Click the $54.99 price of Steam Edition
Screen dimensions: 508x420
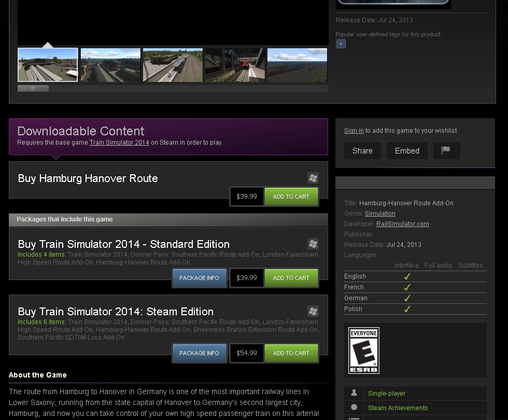click(247, 353)
